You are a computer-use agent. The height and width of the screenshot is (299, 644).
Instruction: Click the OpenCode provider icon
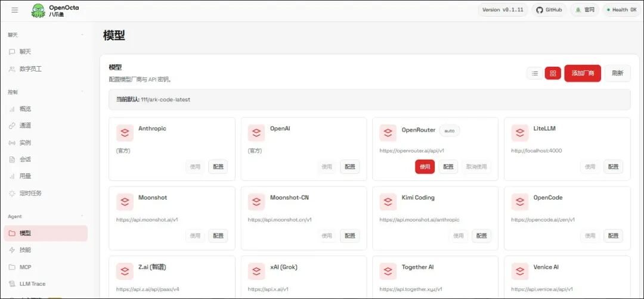coord(520,202)
